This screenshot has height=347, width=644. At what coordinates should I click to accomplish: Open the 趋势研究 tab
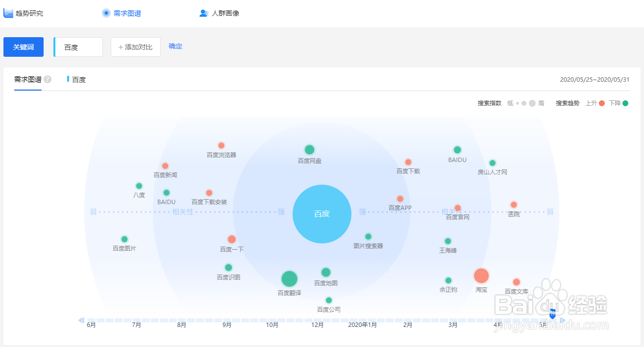[29, 13]
